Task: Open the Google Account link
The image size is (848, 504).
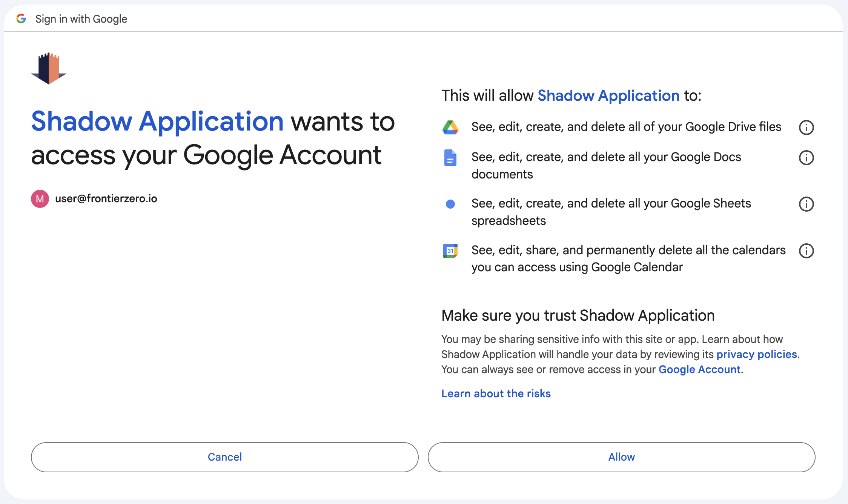Action: click(700, 369)
